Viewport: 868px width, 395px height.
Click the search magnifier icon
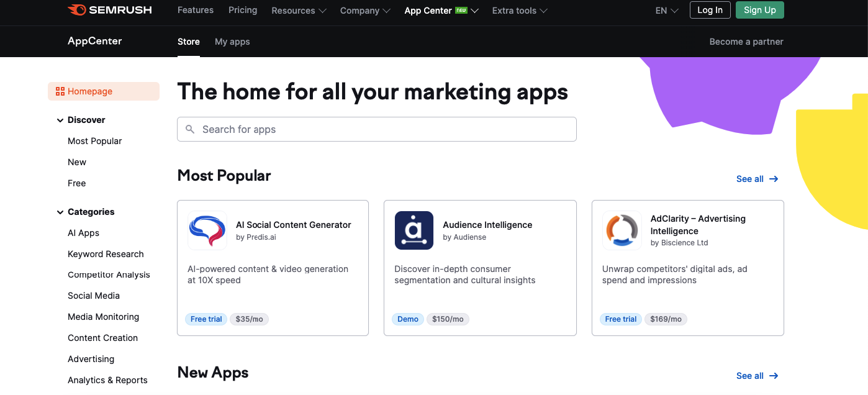(190, 129)
